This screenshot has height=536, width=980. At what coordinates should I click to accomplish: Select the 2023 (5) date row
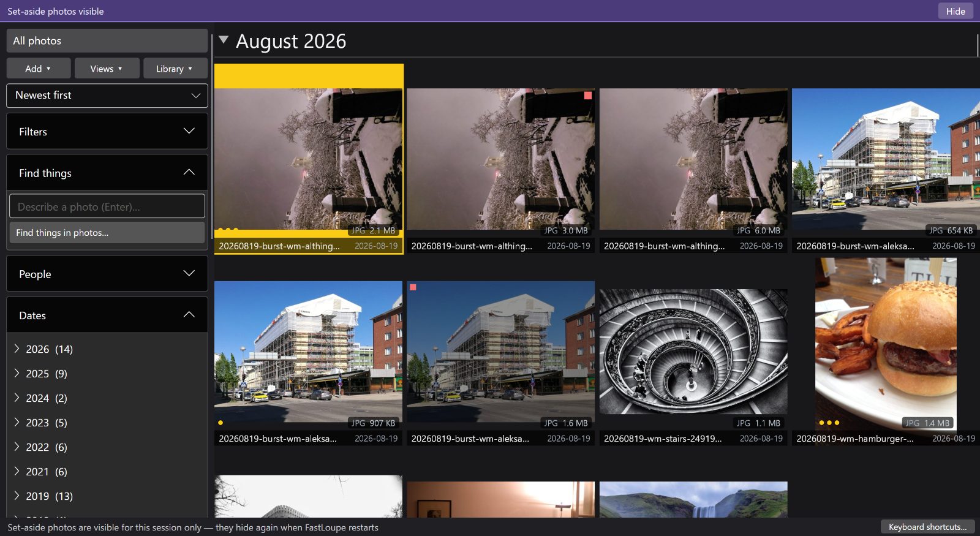coord(107,423)
